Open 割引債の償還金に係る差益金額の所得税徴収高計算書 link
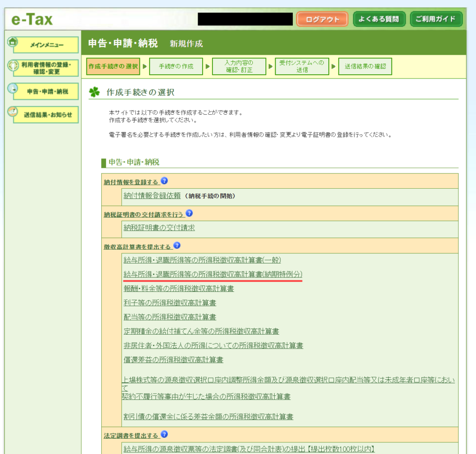This screenshot has width=476, height=454. (x=208, y=417)
